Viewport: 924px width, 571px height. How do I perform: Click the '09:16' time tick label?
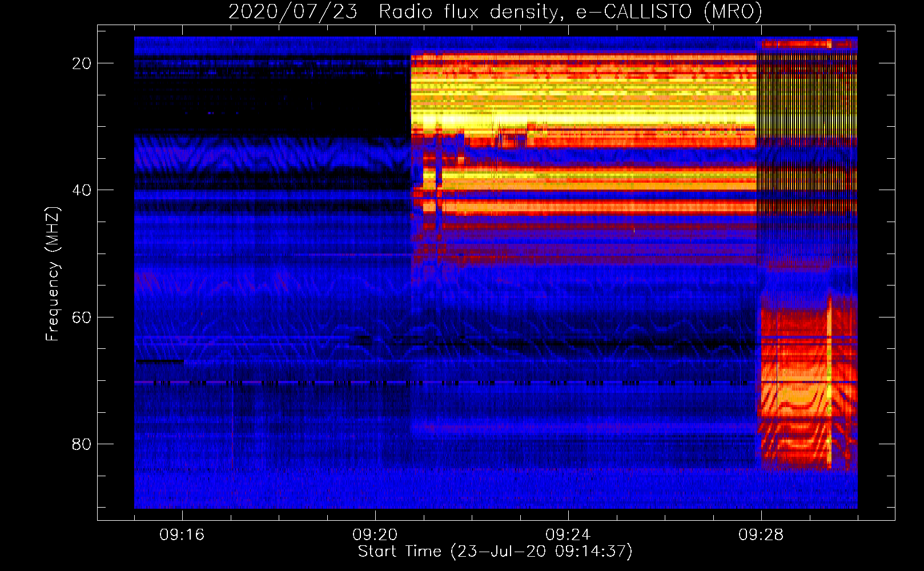point(182,535)
